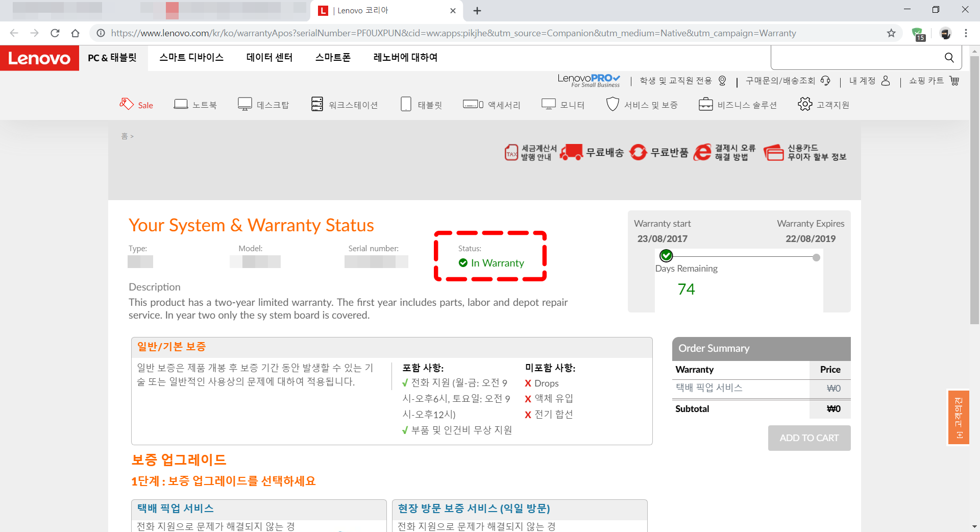Open a new browser tab
Viewport: 980px width, 532px height.
click(477, 11)
